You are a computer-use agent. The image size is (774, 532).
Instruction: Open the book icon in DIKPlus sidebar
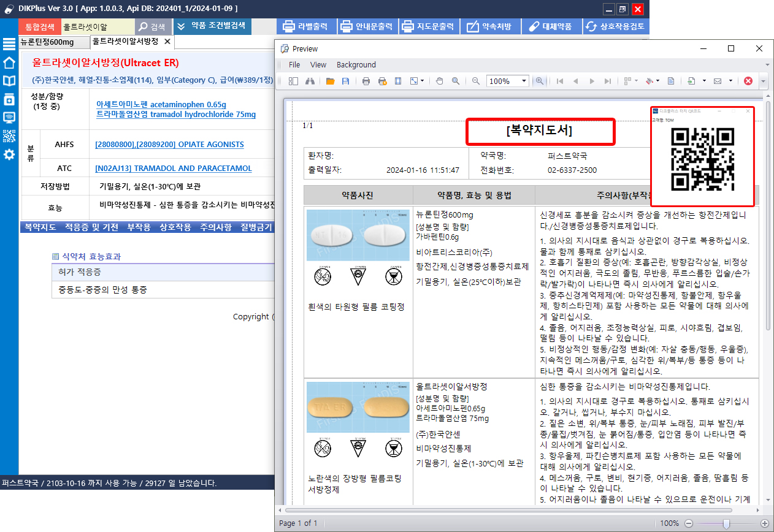[x=9, y=81]
